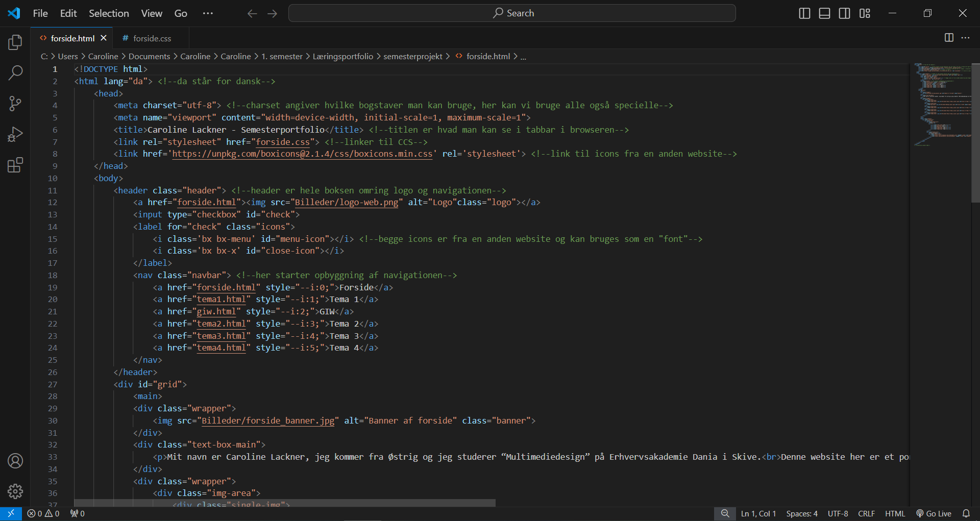Viewport: 980px width, 521px height.
Task: Open the Search view in activity bar
Action: [x=15, y=73]
